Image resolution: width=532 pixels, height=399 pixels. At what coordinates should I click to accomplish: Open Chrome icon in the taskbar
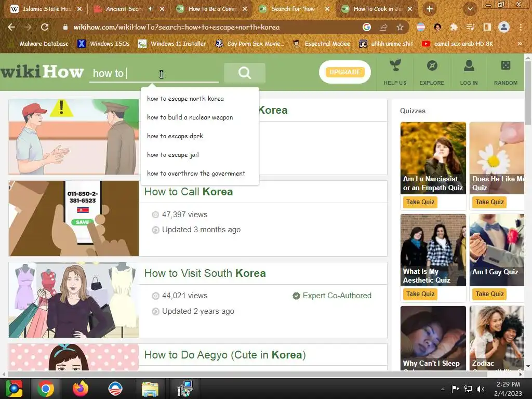click(46, 389)
